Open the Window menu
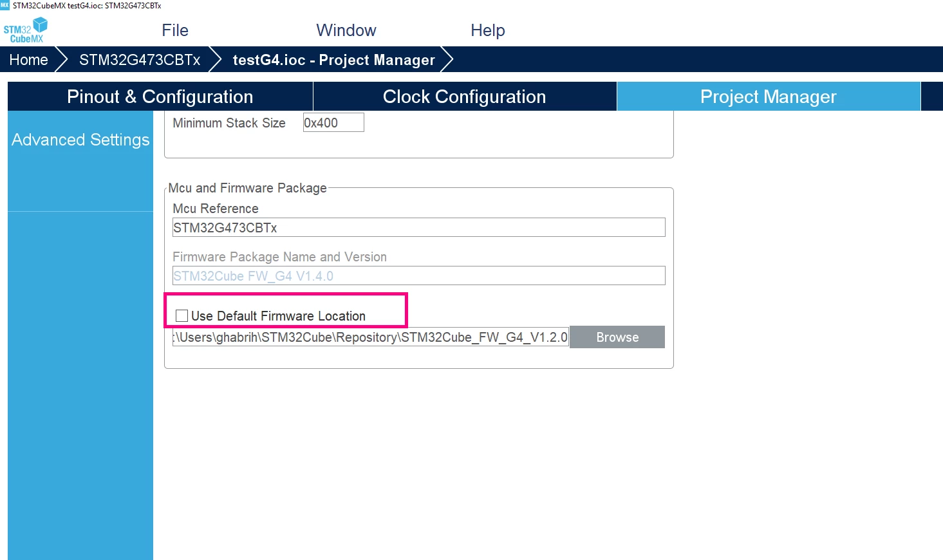This screenshot has height=560, width=943. [x=346, y=30]
